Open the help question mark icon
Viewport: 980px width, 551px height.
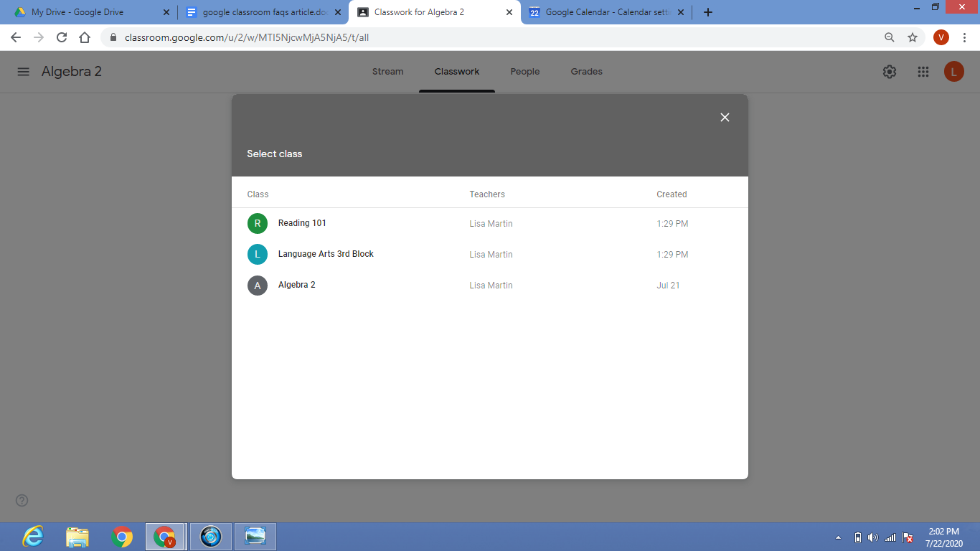(x=22, y=500)
